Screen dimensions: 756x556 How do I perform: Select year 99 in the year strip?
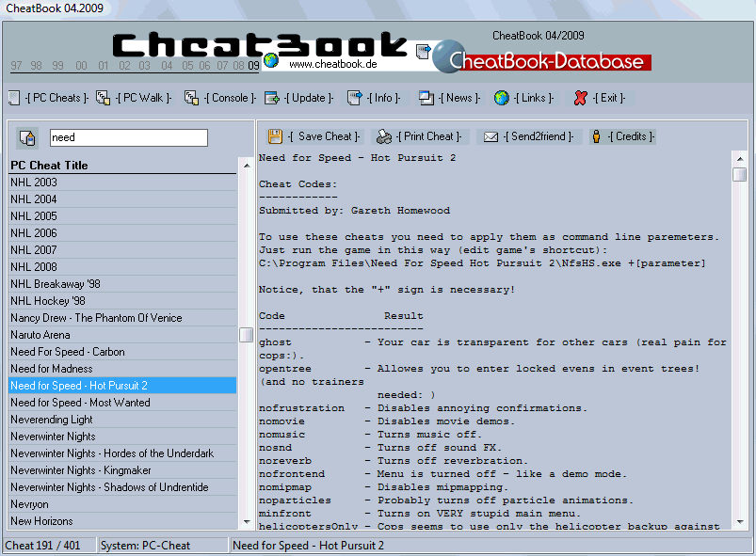pos(57,66)
